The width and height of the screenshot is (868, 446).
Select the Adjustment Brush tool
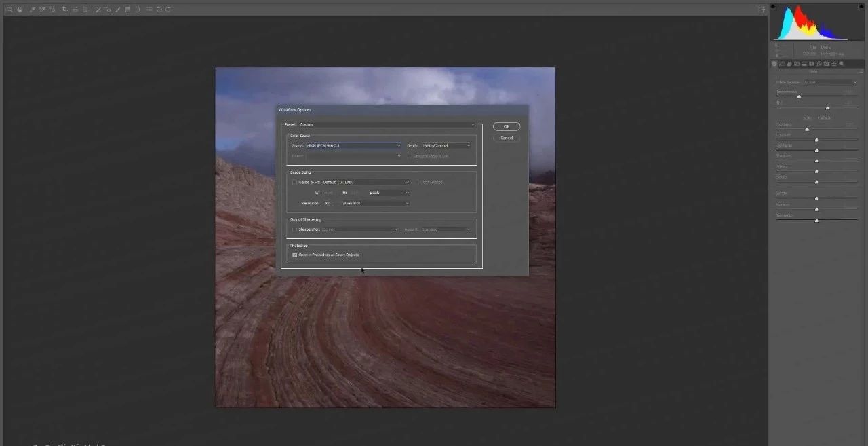117,10
